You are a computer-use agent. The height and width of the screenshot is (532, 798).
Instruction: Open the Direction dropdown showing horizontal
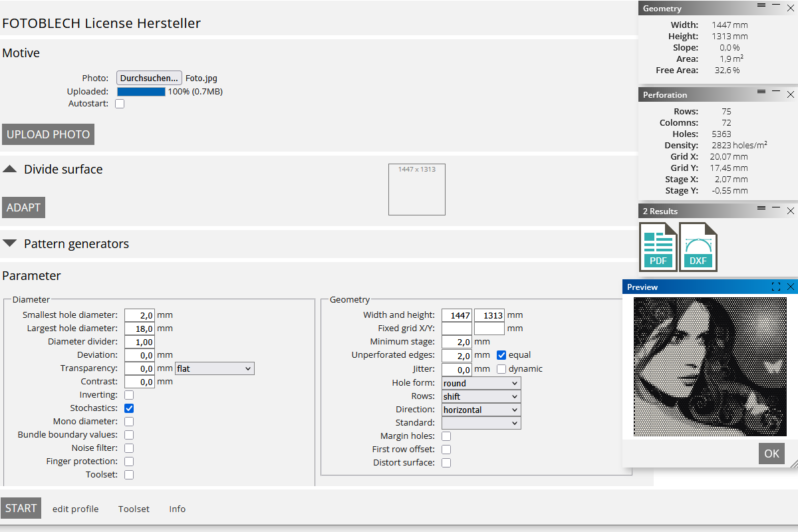tap(481, 410)
